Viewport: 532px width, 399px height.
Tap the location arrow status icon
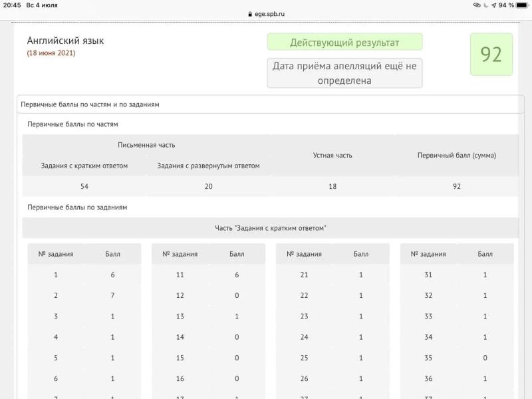(493, 5)
